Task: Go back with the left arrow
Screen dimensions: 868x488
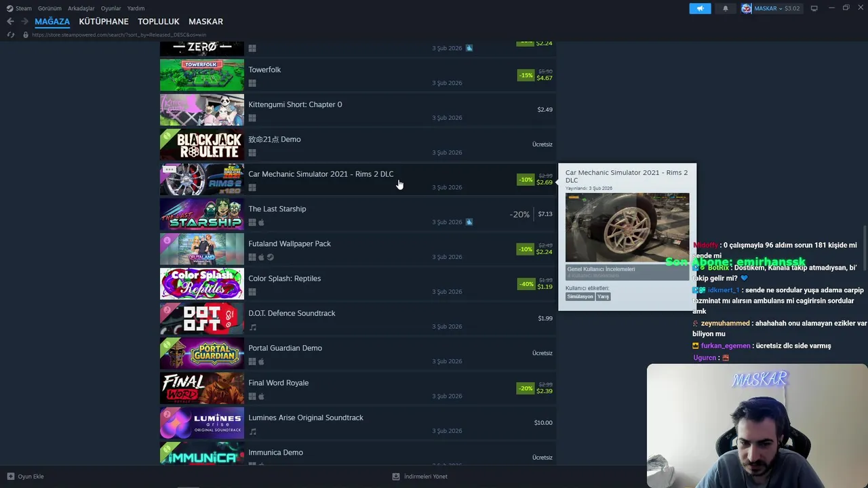Action: [10, 21]
